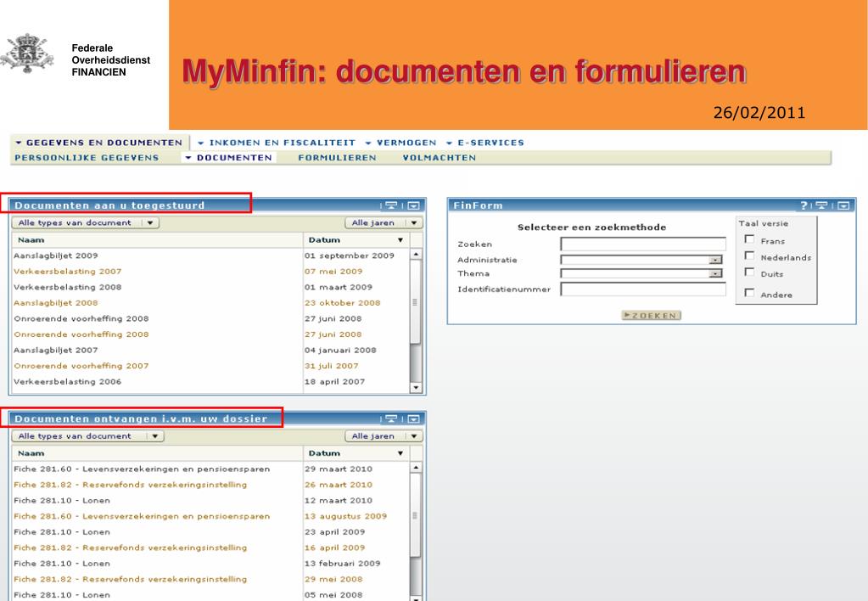This screenshot has width=868, height=601.
Task: Select Fiche 281.10 Lonen row dated 23 april 2009
Action: [210, 532]
